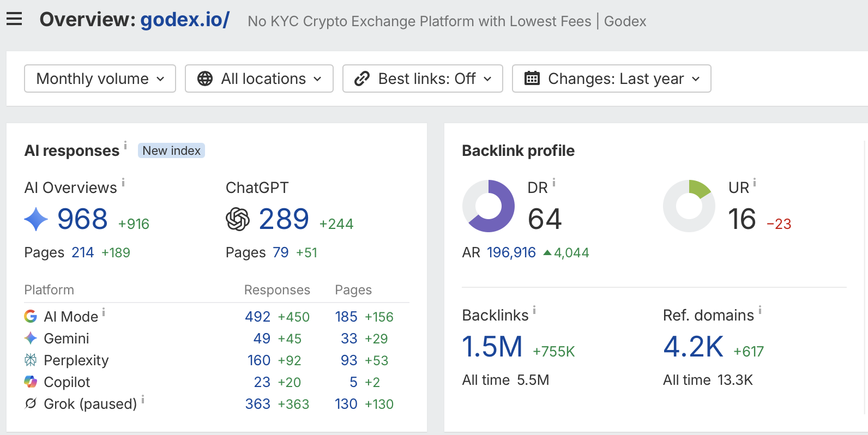Click the Gemini star icon

coord(31,338)
